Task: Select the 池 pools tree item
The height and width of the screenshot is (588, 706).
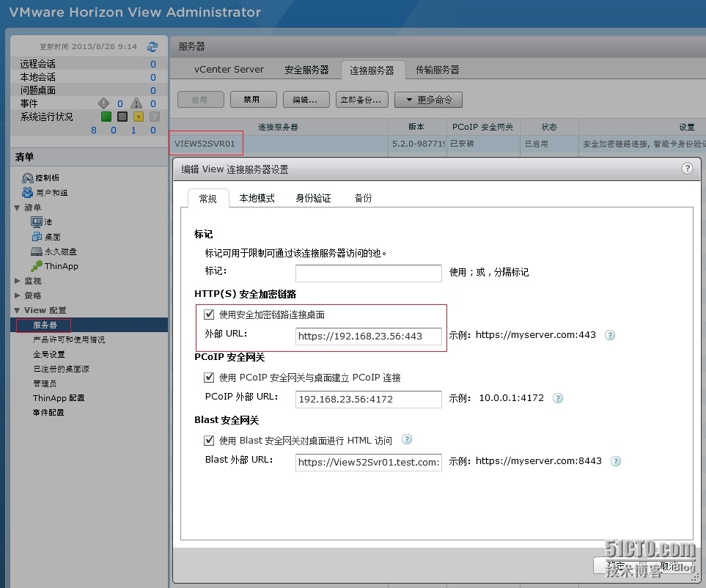Action: tap(42, 221)
